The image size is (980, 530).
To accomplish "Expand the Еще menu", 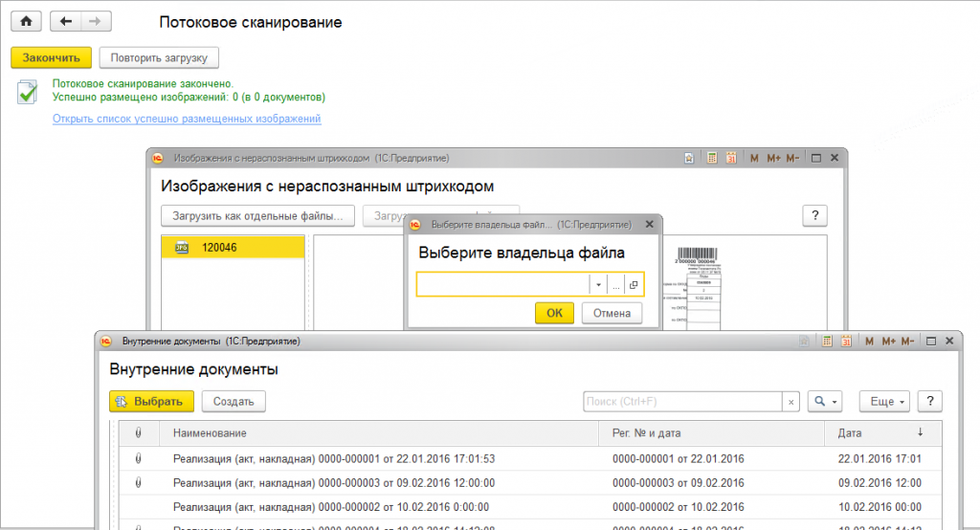I will (x=884, y=402).
